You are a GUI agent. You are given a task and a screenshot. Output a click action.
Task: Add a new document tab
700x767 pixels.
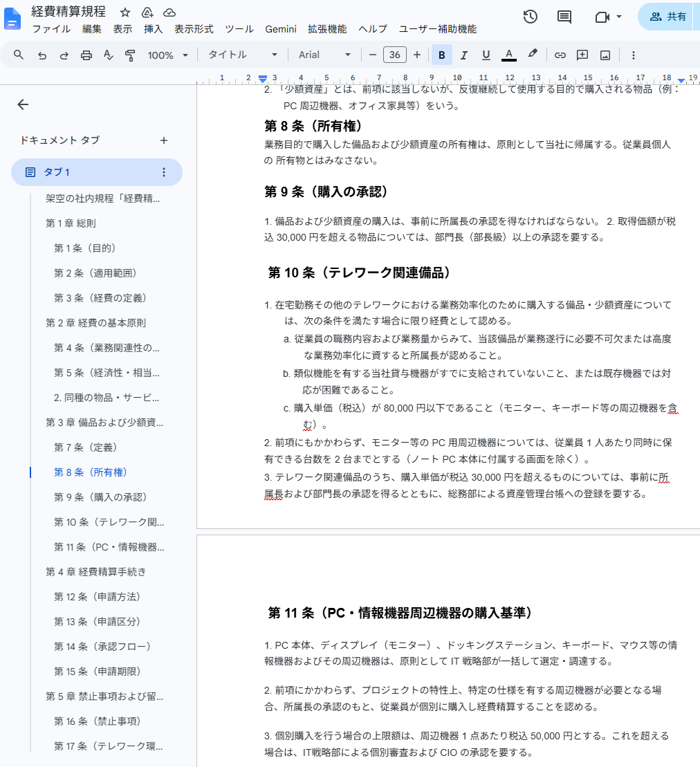coord(164,140)
